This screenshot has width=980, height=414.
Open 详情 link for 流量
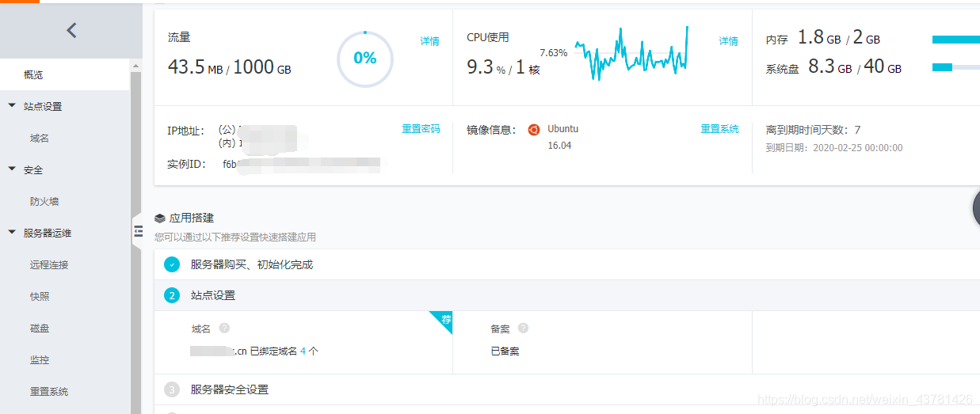(x=429, y=41)
